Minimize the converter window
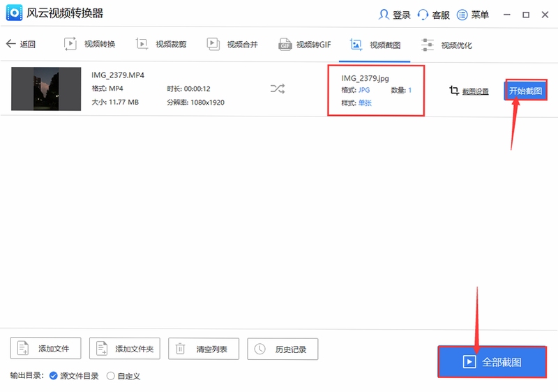 [x=507, y=15]
